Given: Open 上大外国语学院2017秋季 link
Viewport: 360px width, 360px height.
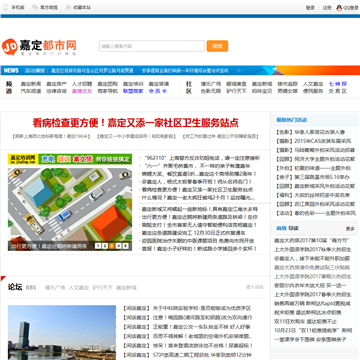Looking at the screenshot, I should tap(313, 249).
